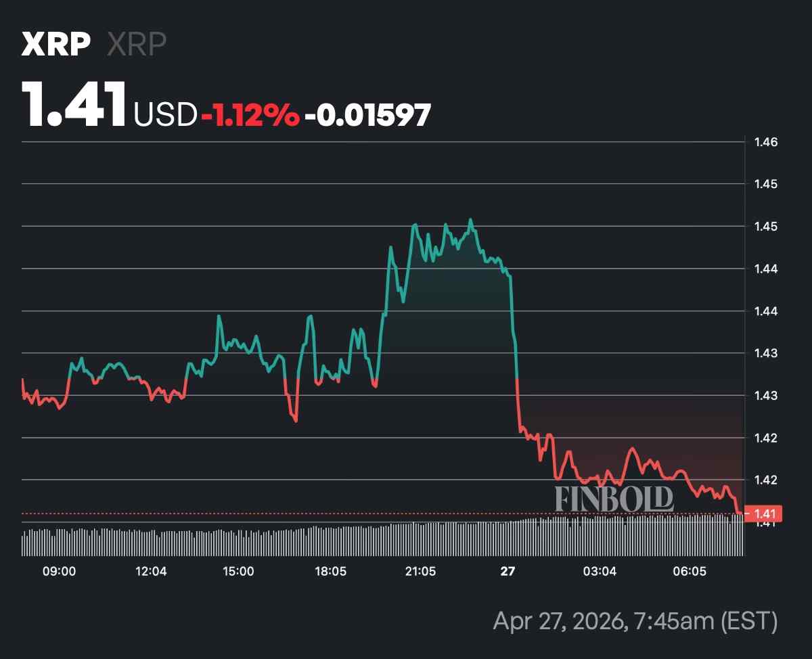Click the 09:00 time axis label
This screenshot has width=812, height=659.
coord(59,572)
